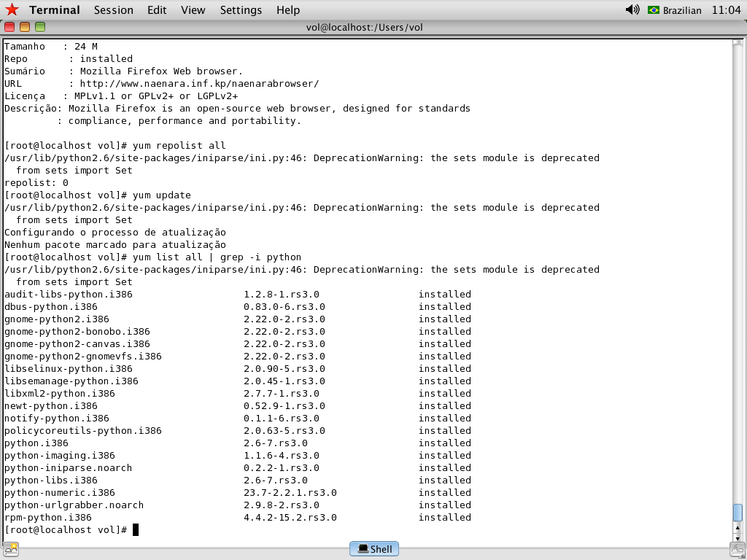747x560 pixels.
Task: Click 'Configurando o processo de atualização' line
Action: [115, 233]
